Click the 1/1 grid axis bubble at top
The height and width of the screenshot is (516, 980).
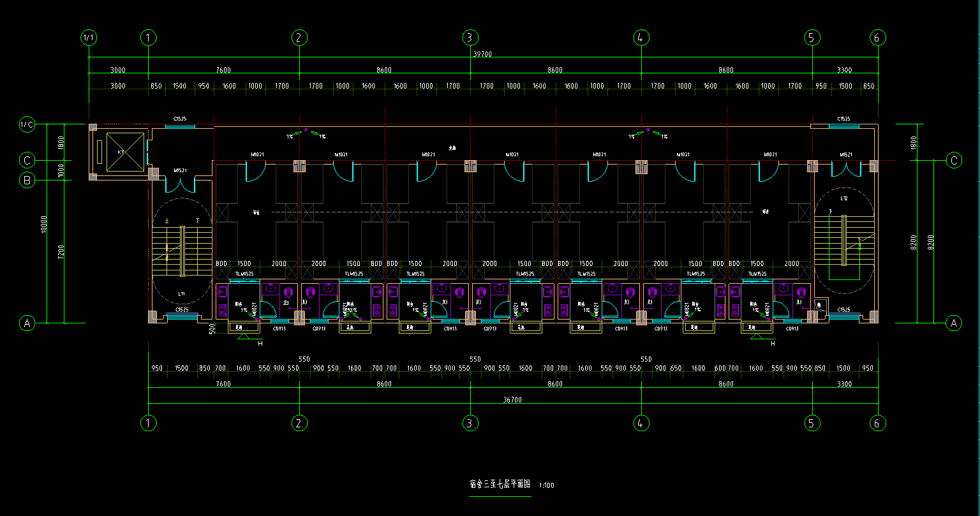(x=89, y=38)
